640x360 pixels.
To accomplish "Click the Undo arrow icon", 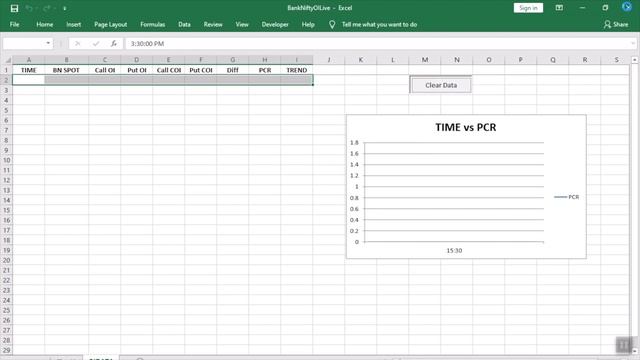I will coord(29,8).
